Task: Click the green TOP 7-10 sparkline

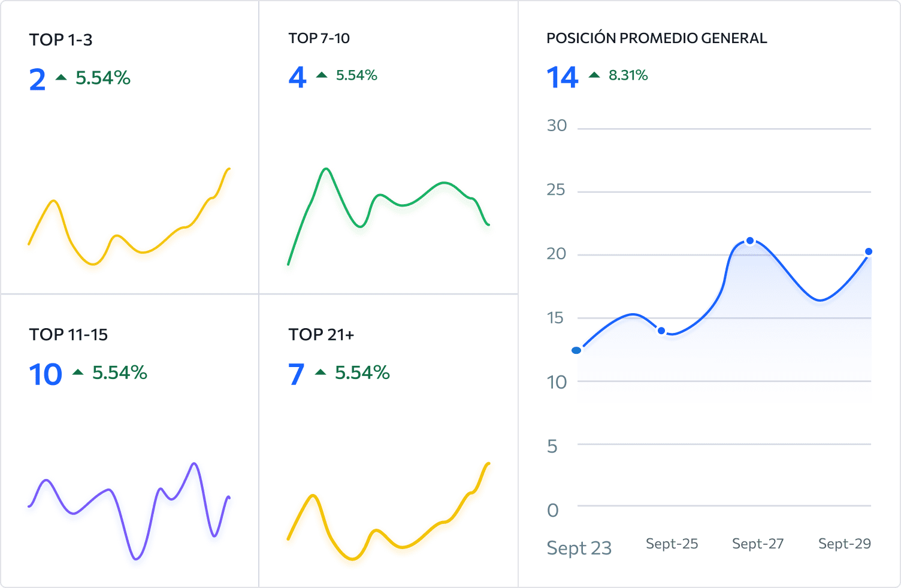Action: 389,216
